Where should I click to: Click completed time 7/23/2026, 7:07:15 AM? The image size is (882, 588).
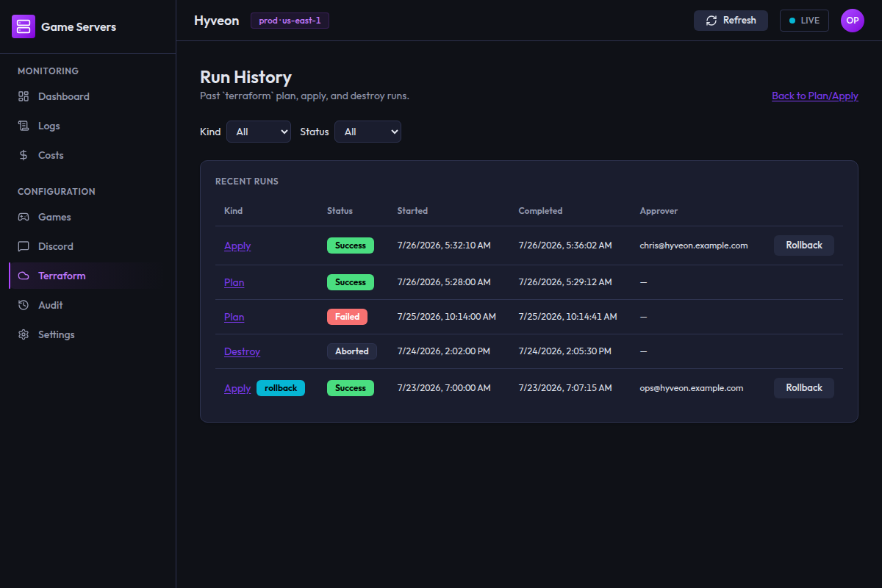pos(565,388)
